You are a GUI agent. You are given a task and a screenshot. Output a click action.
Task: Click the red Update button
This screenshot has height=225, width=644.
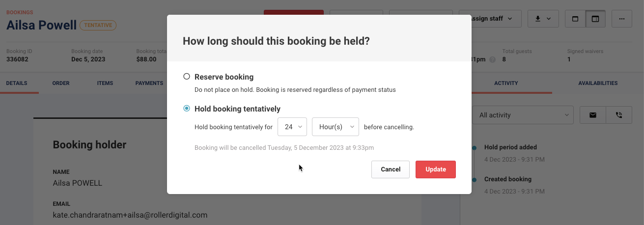pyautogui.click(x=436, y=169)
